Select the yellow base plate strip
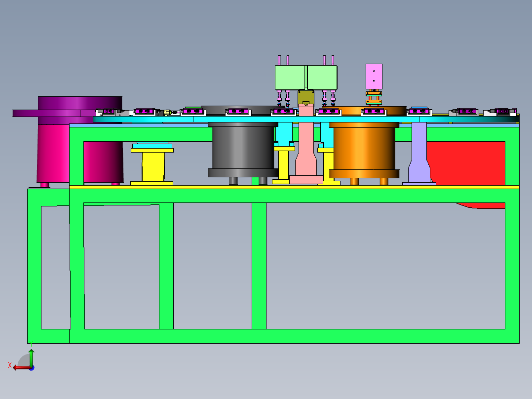 pyautogui.click(x=294, y=187)
